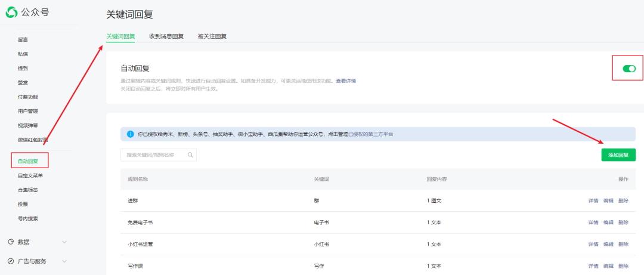
Task: Expand the 数据 sidebar section chevron
Action: [x=64, y=242]
